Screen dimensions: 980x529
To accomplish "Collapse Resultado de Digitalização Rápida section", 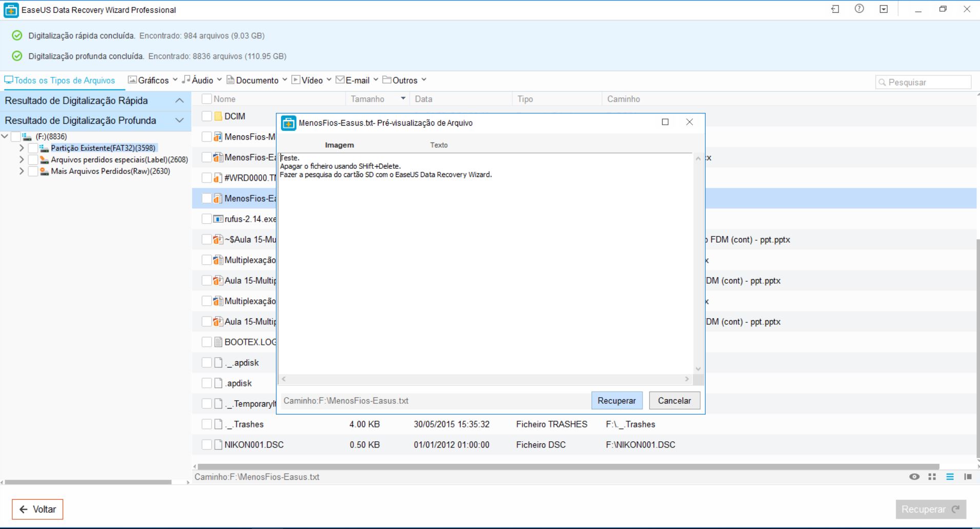I will coord(179,101).
